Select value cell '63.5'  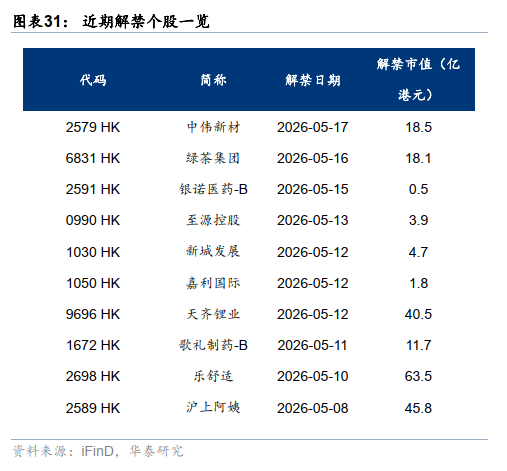418,376
